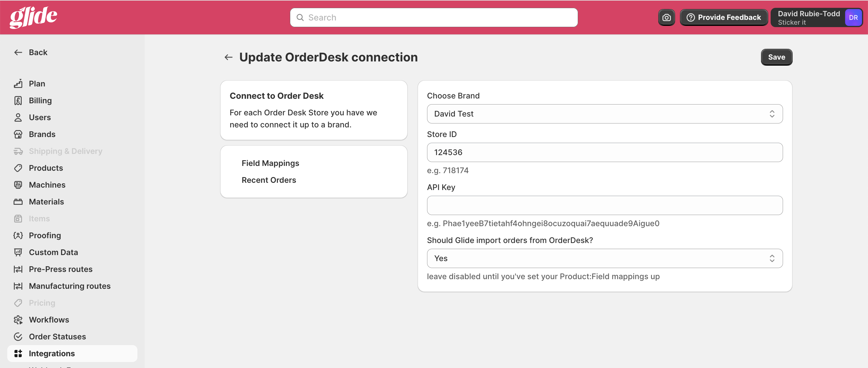Go to Custom Data in sidebar

[53, 252]
